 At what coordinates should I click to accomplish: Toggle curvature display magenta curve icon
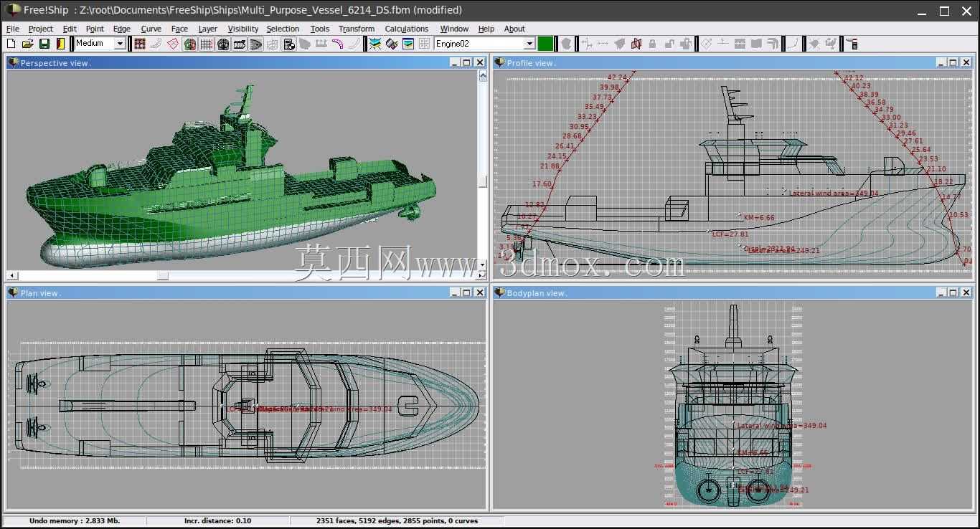coord(337,44)
